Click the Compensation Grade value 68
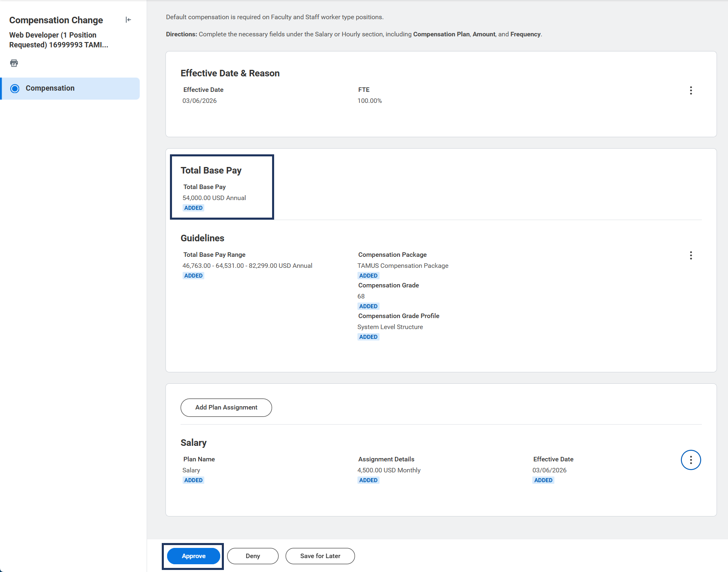The image size is (728, 572). click(x=361, y=296)
